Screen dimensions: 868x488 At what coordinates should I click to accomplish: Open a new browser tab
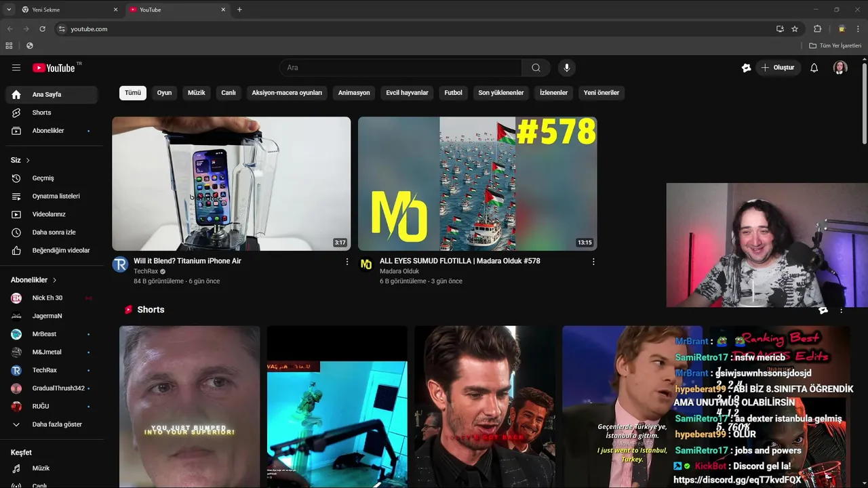point(239,9)
